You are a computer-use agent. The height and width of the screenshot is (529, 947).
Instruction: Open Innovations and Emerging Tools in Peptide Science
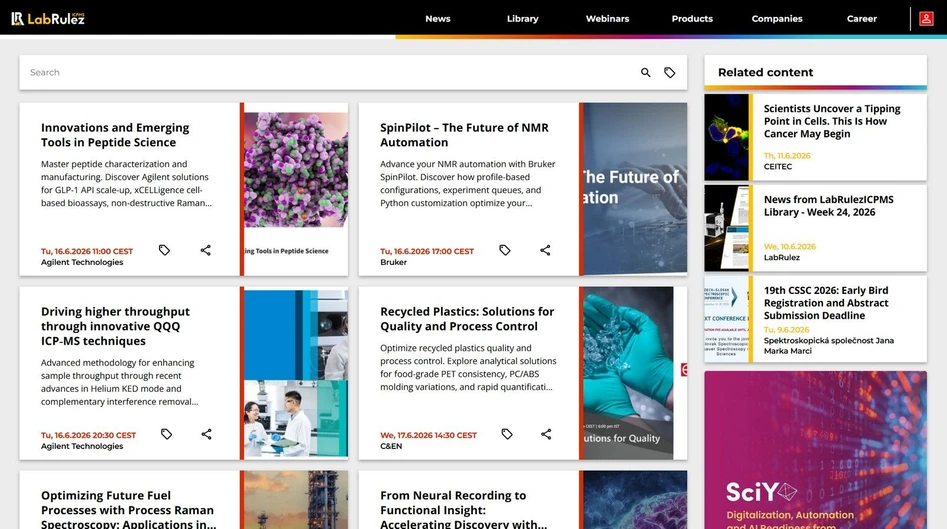point(115,135)
